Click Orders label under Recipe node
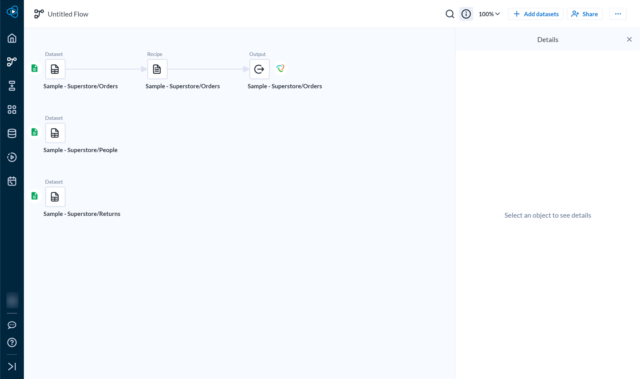640x379 pixels. tap(183, 86)
